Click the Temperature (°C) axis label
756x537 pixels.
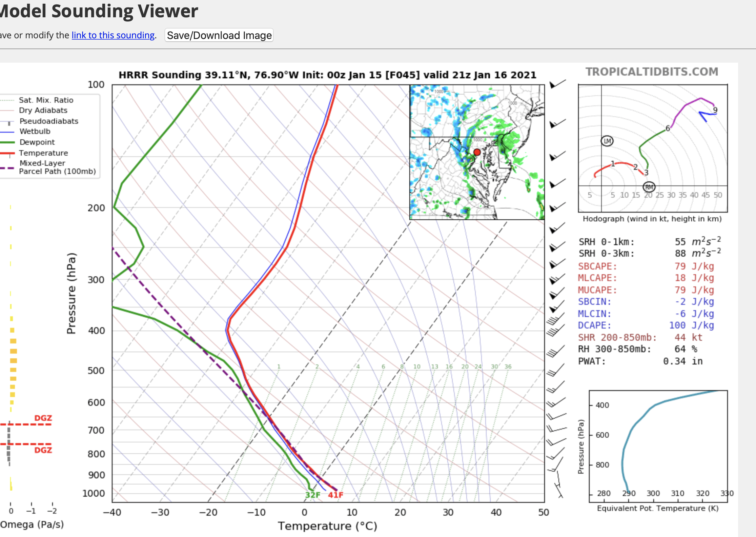pos(327,526)
